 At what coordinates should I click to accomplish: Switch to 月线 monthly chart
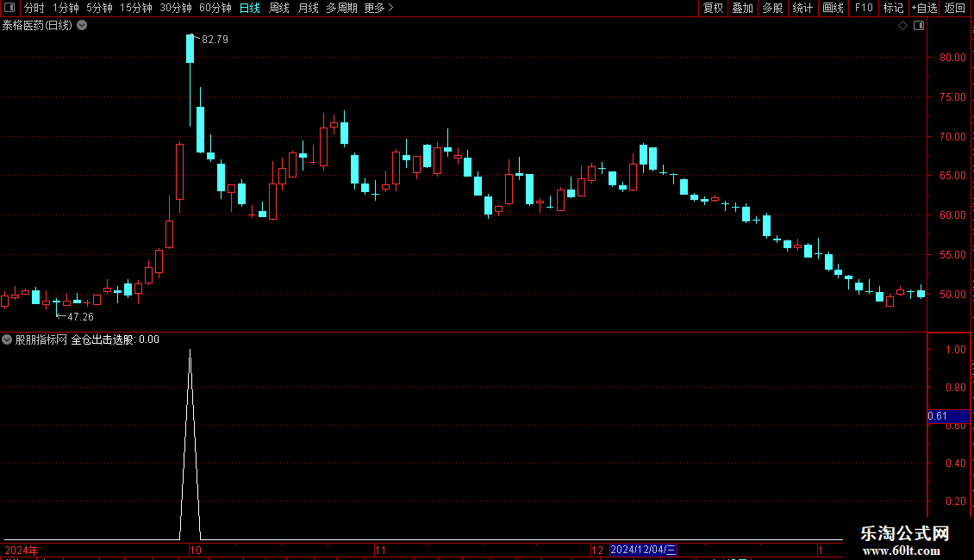click(x=308, y=8)
